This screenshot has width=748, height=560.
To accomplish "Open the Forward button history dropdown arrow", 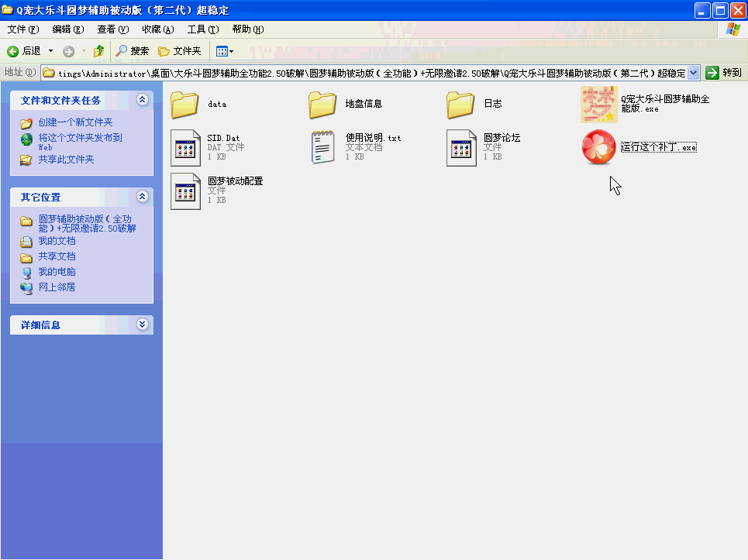I will point(84,51).
